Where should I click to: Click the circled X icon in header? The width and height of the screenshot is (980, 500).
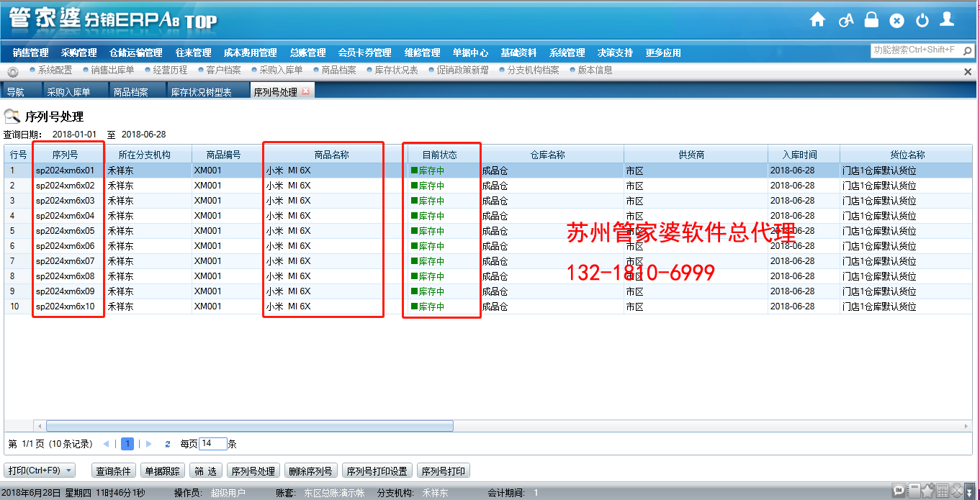[x=896, y=21]
